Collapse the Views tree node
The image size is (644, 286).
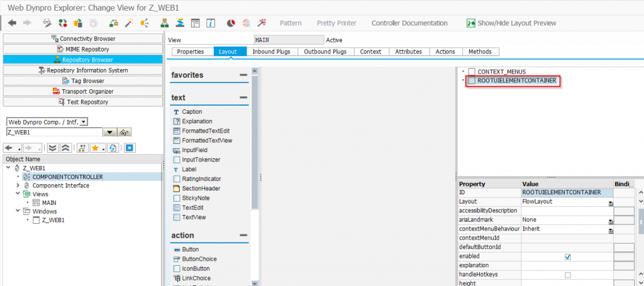18,194
